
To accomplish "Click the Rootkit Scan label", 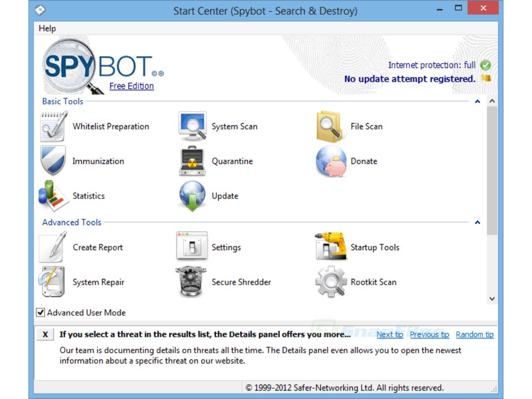I will pyautogui.click(x=373, y=282).
